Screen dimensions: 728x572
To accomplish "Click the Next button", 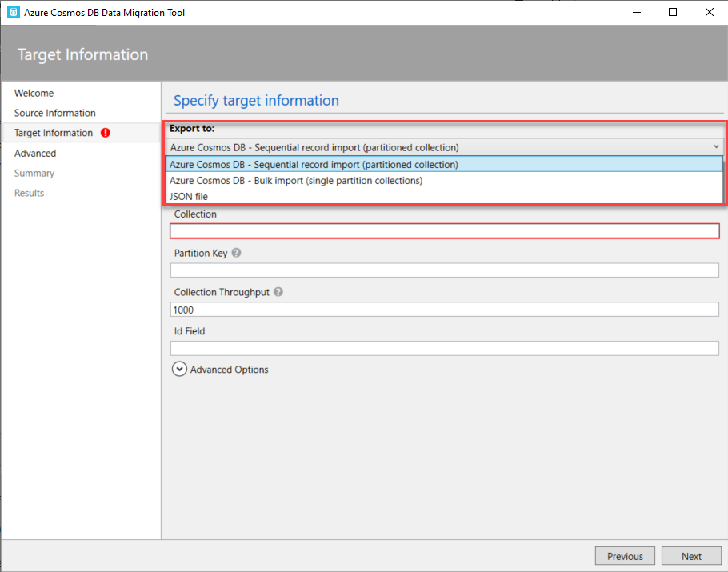I will 691,556.
